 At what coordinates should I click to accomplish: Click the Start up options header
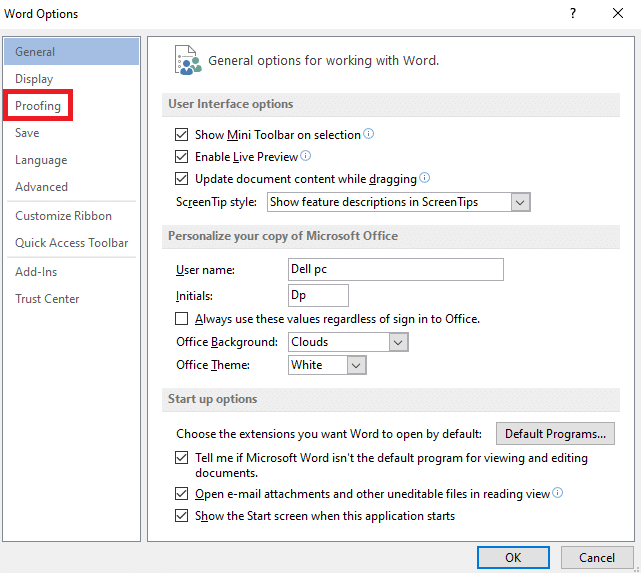coord(213,399)
